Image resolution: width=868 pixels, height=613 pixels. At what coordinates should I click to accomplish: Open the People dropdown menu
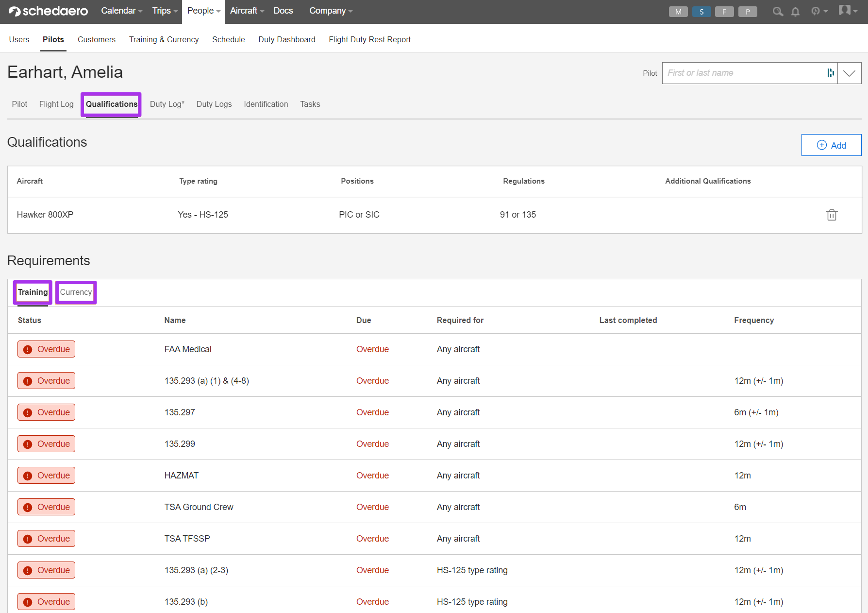204,11
